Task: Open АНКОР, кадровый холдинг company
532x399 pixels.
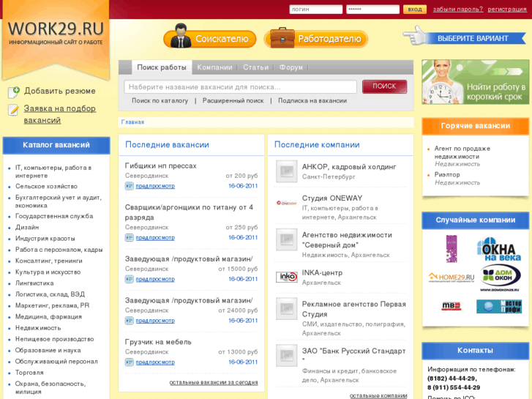Action: [349, 167]
